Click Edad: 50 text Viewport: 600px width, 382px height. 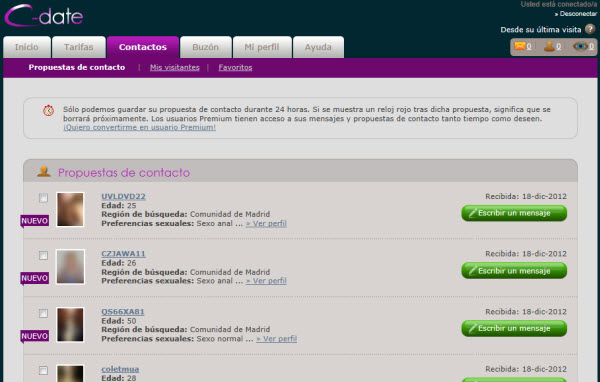119,321
